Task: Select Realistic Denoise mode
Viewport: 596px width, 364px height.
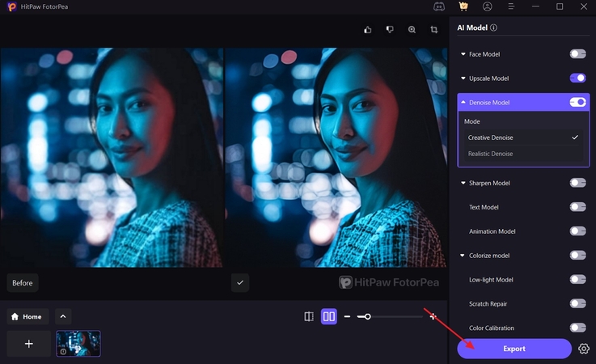Action: [x=523, y=154]
